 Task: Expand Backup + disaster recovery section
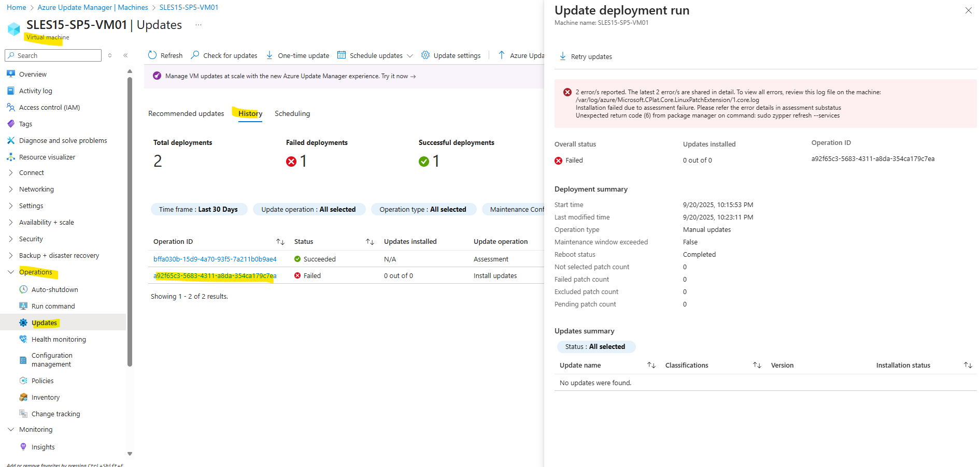59,255
